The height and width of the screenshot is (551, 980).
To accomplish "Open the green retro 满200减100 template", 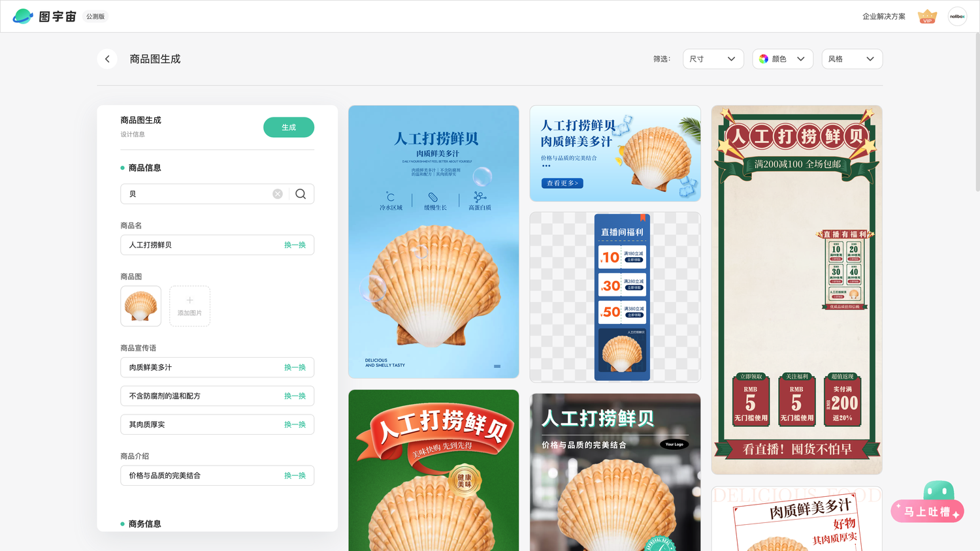I will coord(796,290).
